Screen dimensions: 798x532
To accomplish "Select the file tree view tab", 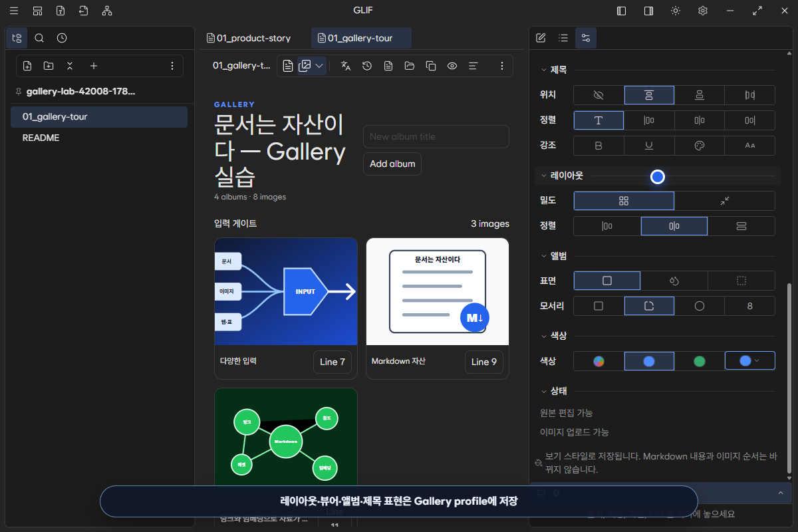I will tap(17, 38).
